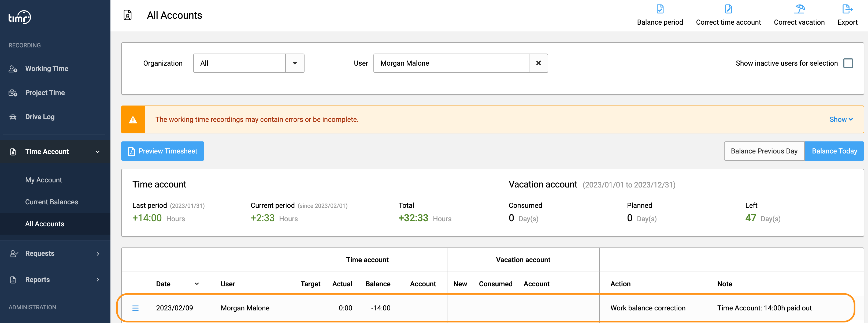868x323 pixels.
Task: Click the Reports sidebar icon
Action: click(x=13, y=280)
